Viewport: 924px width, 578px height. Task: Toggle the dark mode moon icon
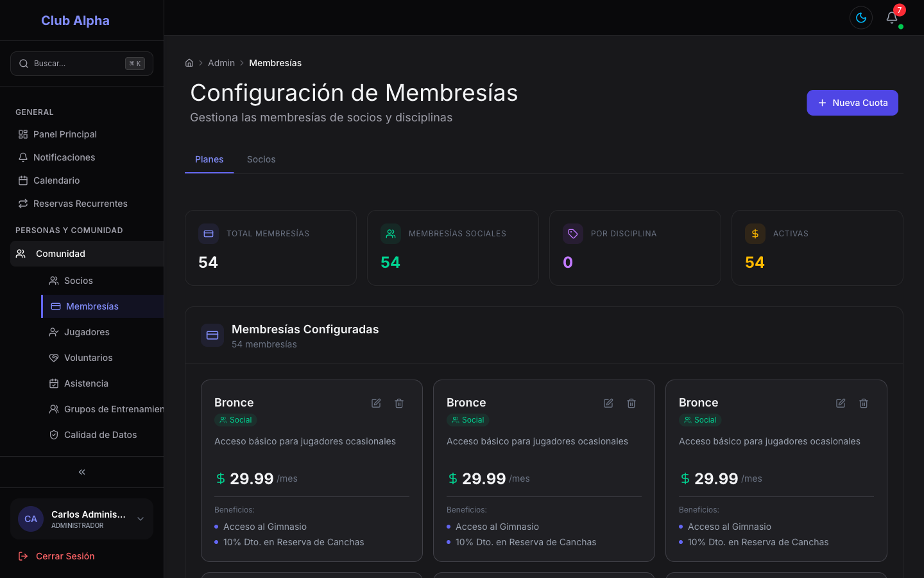tap(861, 18)
